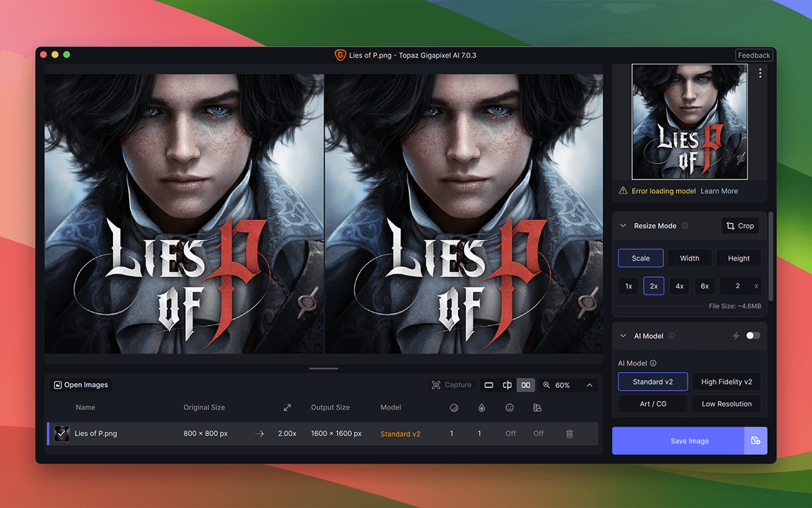Click the Open Images button

[x=81, y=385]
